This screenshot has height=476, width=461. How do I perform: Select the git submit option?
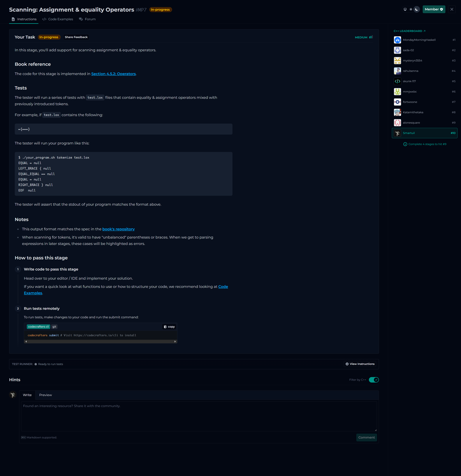click(54, 327)
